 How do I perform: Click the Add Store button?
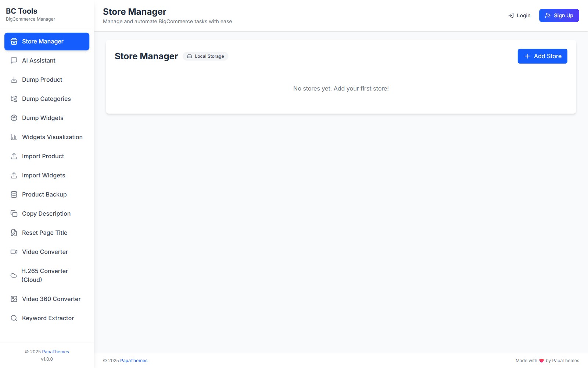[542, 56]
